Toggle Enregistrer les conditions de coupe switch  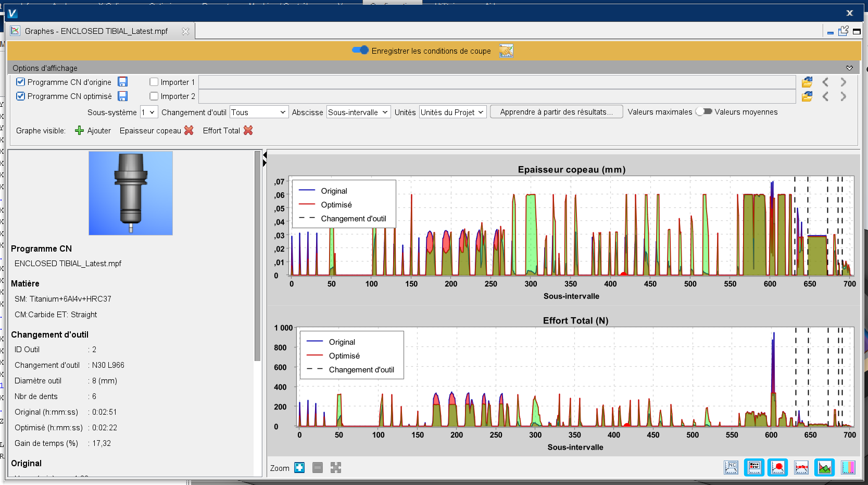(x=360, y=51)
